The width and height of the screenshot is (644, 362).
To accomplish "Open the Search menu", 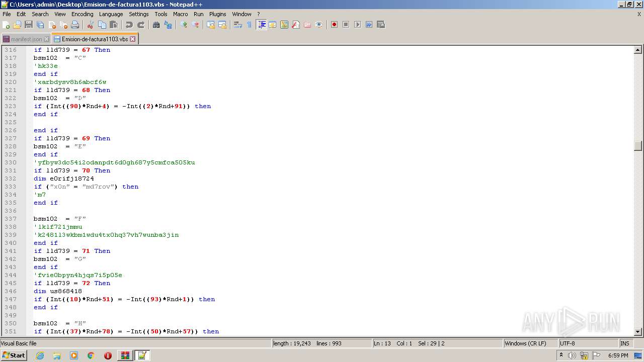I will [40, 14].
